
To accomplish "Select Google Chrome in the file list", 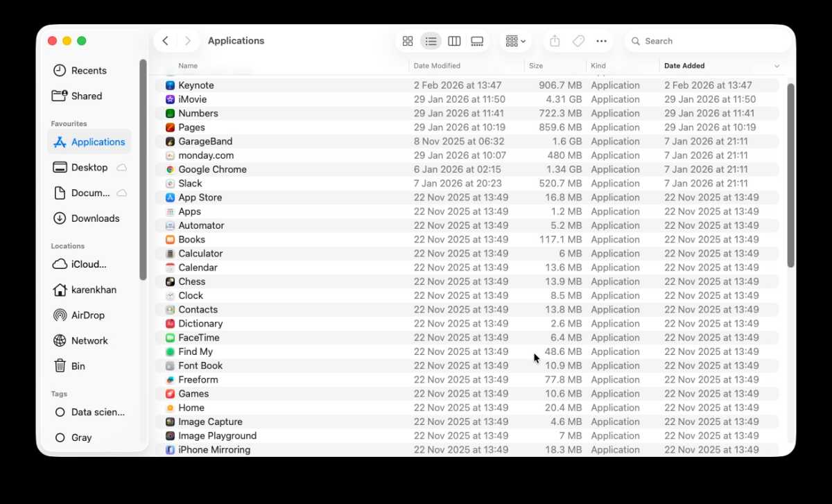I will (213, 169).
